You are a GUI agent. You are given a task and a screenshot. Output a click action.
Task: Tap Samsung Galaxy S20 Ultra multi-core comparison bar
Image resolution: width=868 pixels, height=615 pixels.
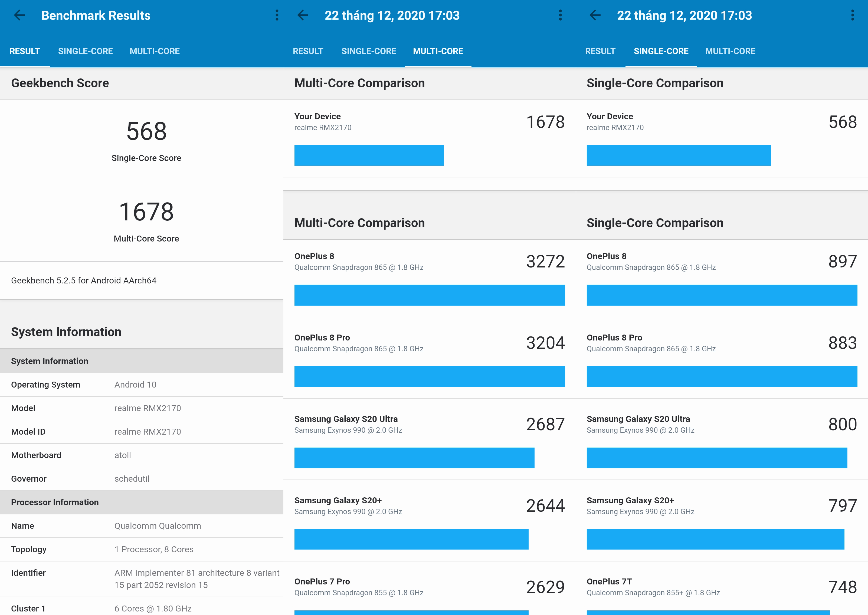414,458
